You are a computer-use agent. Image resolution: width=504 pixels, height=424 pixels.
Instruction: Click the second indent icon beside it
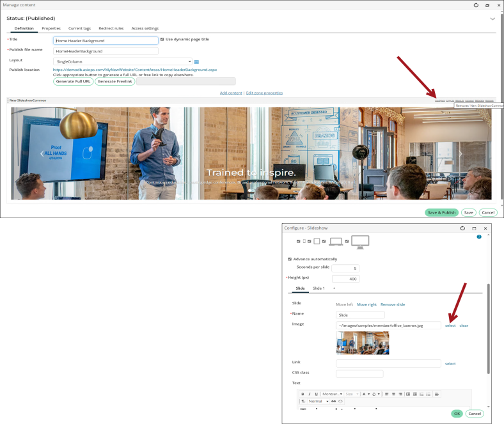[414, 394]
